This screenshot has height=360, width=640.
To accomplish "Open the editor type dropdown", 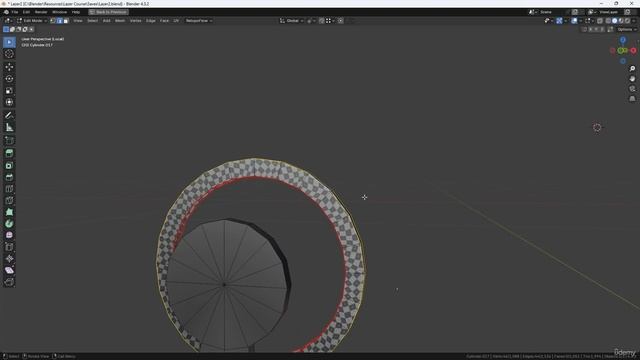I will click(9, 20).
